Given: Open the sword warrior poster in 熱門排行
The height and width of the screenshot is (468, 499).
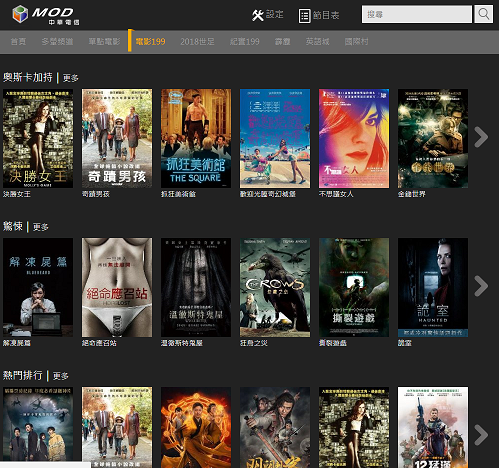Looking at the screenshot, I should [275, 427].
